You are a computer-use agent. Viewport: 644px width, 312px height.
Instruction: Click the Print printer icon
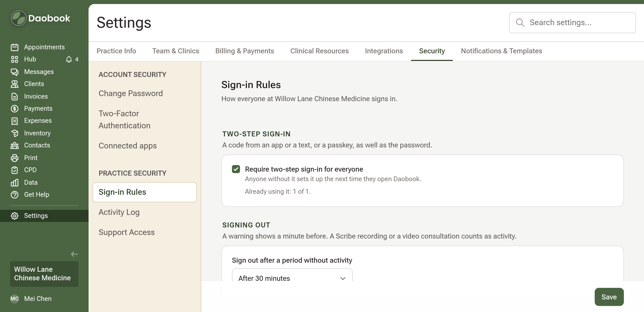(15, 158)
